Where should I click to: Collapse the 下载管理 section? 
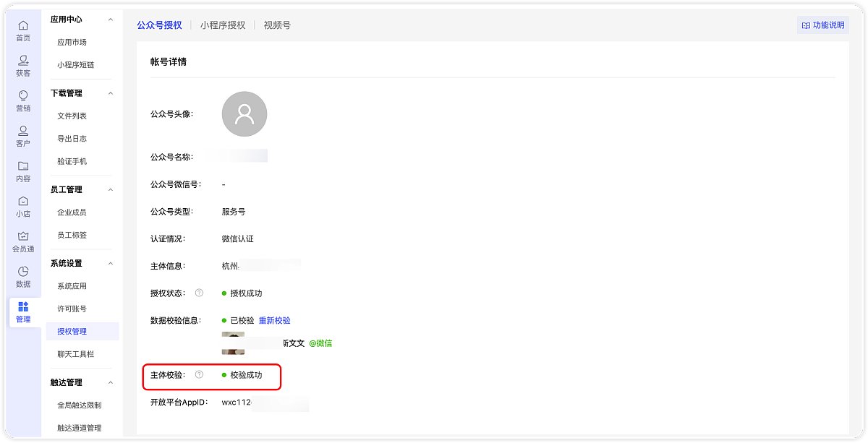[x=111, y=93]
